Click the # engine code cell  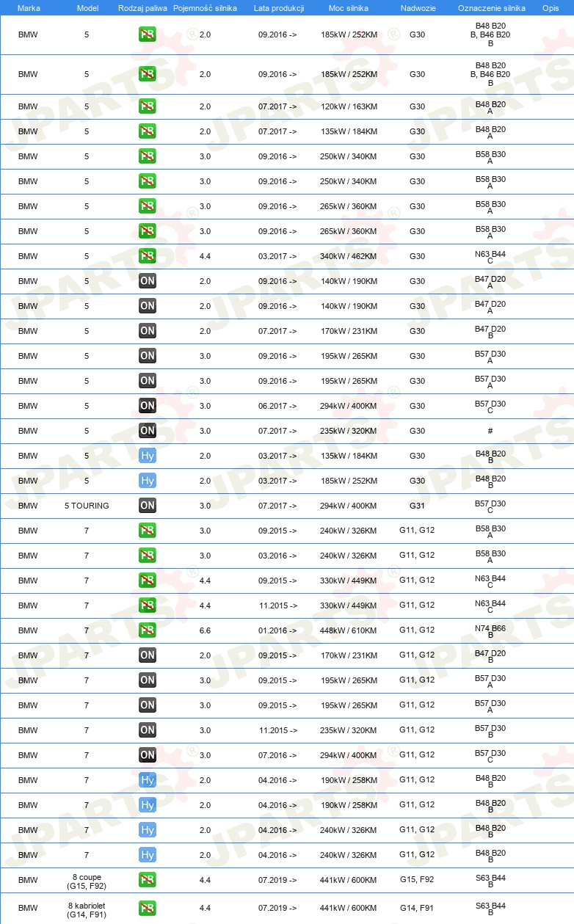point(490,431)
